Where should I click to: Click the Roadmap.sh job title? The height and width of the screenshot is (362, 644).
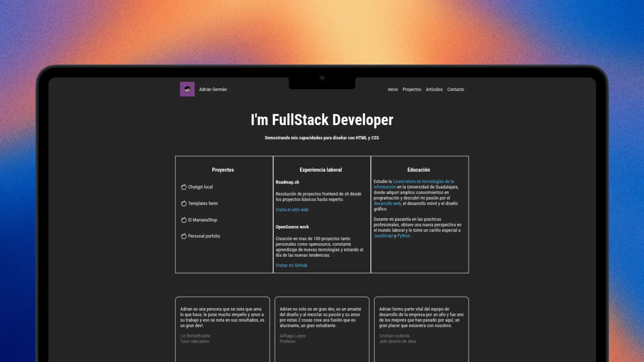pyautogui.click(x=287, y=182)
